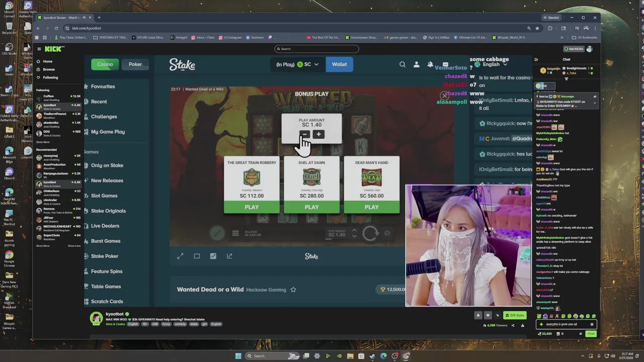Follow heart icon for kyootbot
The height and width of the screenshot is (362, 644).
(488, 315)
